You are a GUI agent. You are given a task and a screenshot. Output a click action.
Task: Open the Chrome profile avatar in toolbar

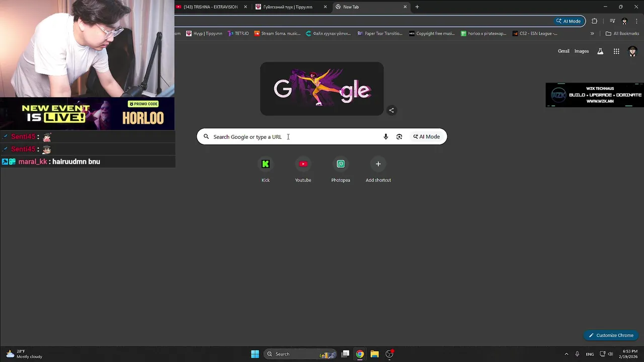624,21
